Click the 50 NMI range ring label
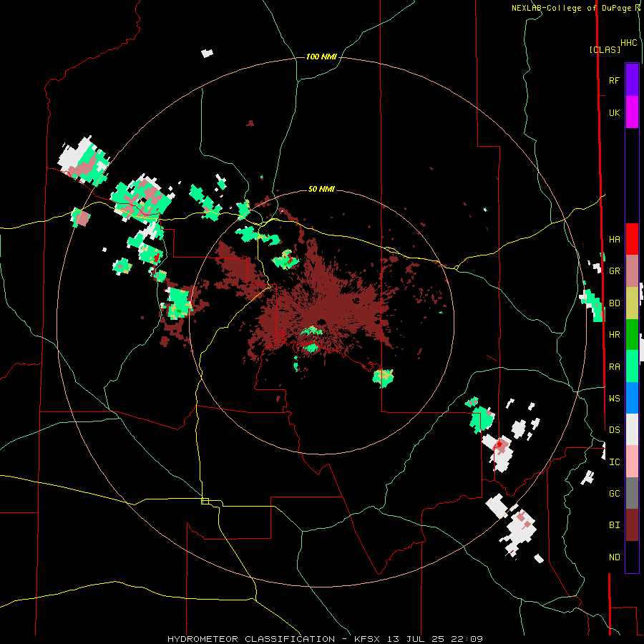Viewport: 644px width, 644px height. pyautogui.click(x=321, y=189)
